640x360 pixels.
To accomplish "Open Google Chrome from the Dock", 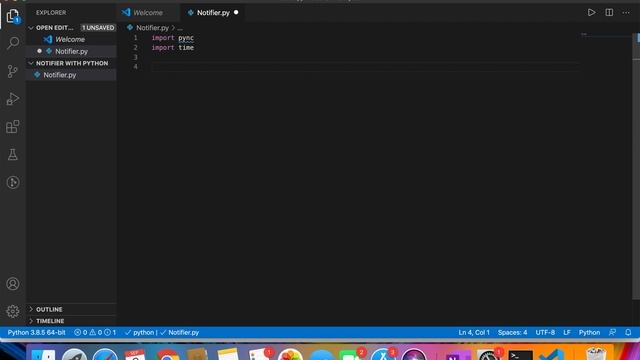I will [x=167, y=354].
